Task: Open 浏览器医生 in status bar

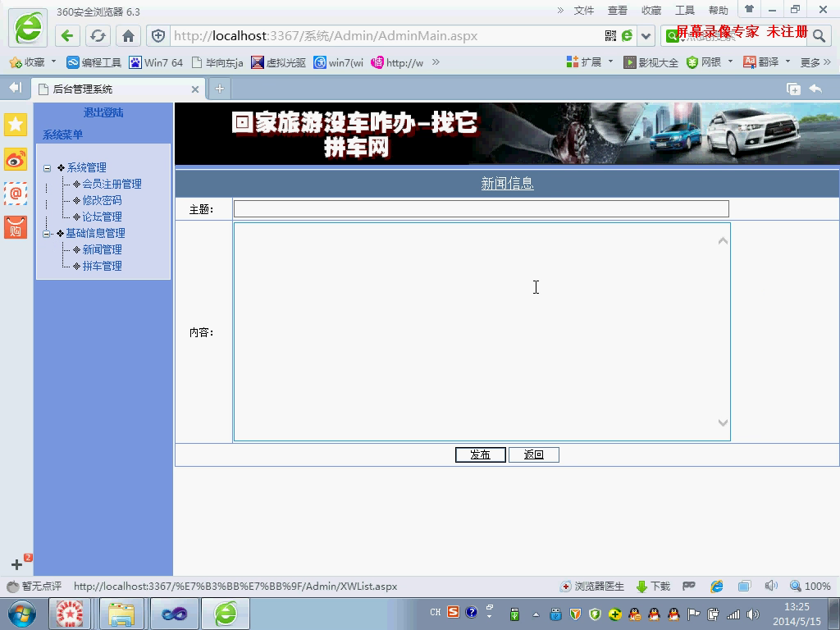Action: point(592,586)
